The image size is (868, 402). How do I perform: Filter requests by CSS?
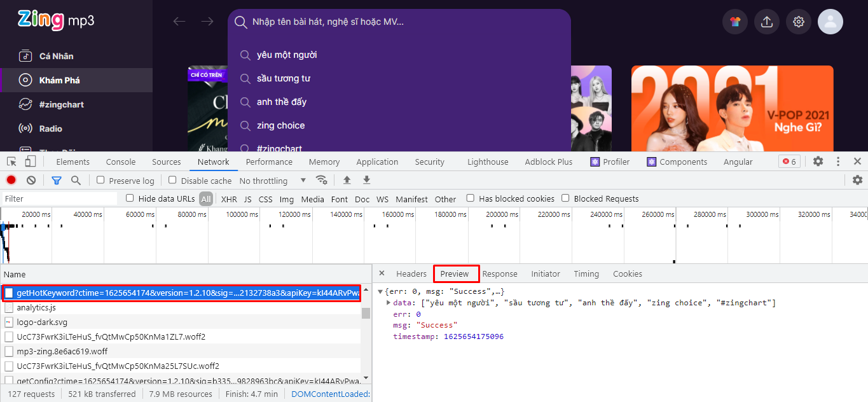[x=265, y=199]
